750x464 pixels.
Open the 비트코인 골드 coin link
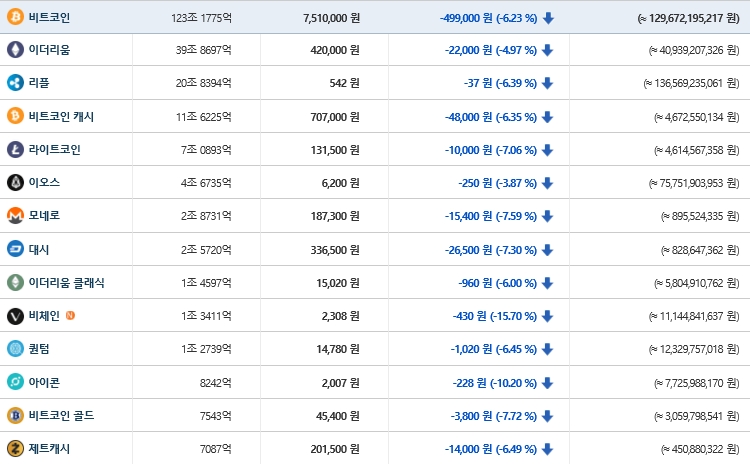(x=61, y=415)
